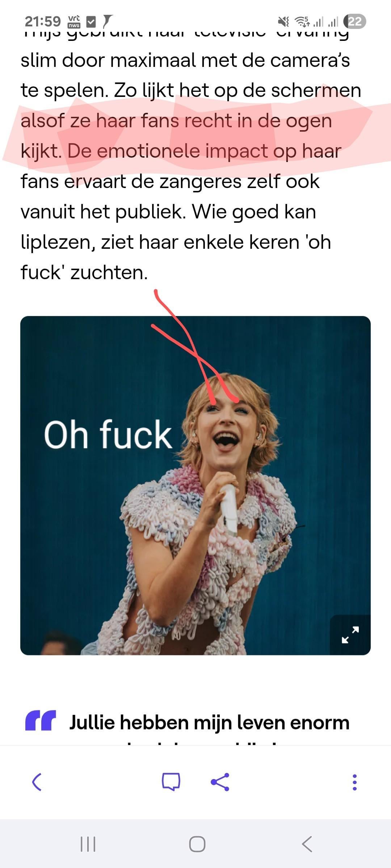The width and height of the screenshot is (391, 868).
Task: Expand the singer photo to fullscreen
Action: pyautogui.click(x=350, y=635)
